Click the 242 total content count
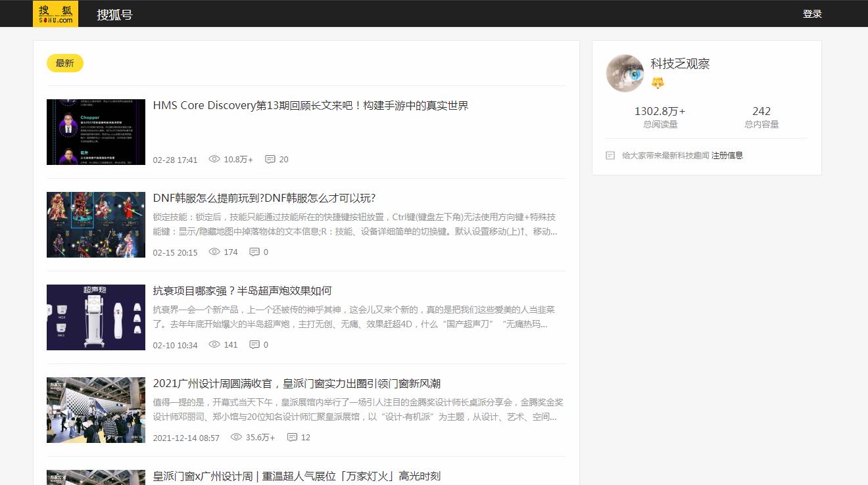 [x=761, y=112]
